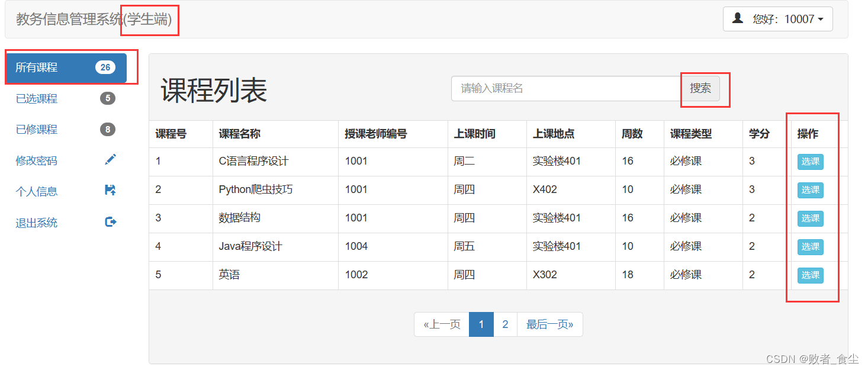Open the 已修课程 sidebar item
This screenshot has width=868, height=370.
point(66,129)
